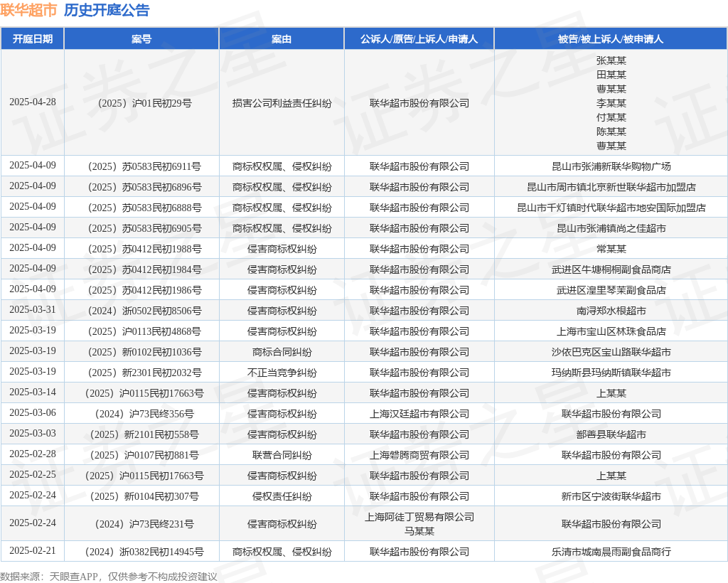Screen dimensions: 728x583
Task: Select case number (2025)沪01民初29号
Action: (x=145, y=103)
